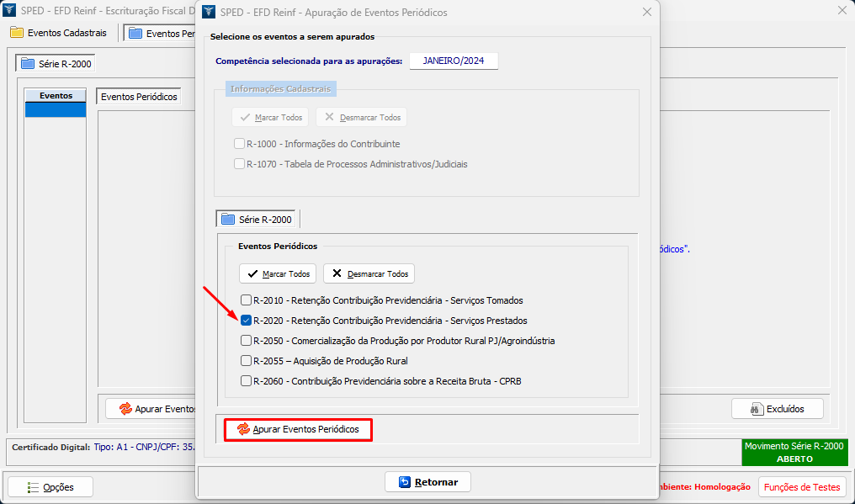
Task: Click the list icon on Opções button
Action: click(33, 487)
